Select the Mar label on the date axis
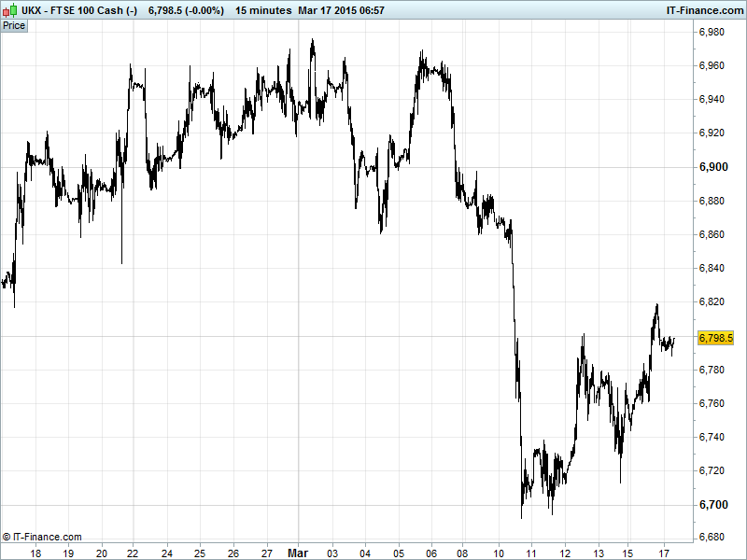The width and height of the screenshot is (747, 560). [298, 552]
